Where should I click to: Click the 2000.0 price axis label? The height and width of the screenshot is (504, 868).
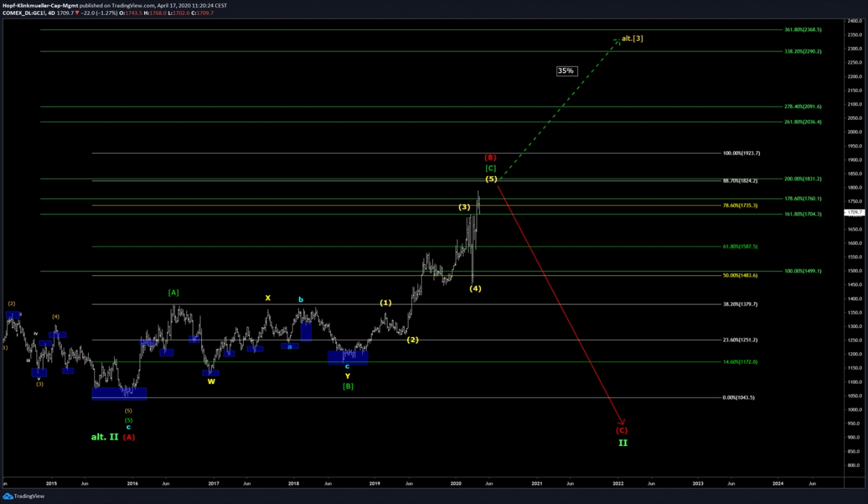point(855,132)
